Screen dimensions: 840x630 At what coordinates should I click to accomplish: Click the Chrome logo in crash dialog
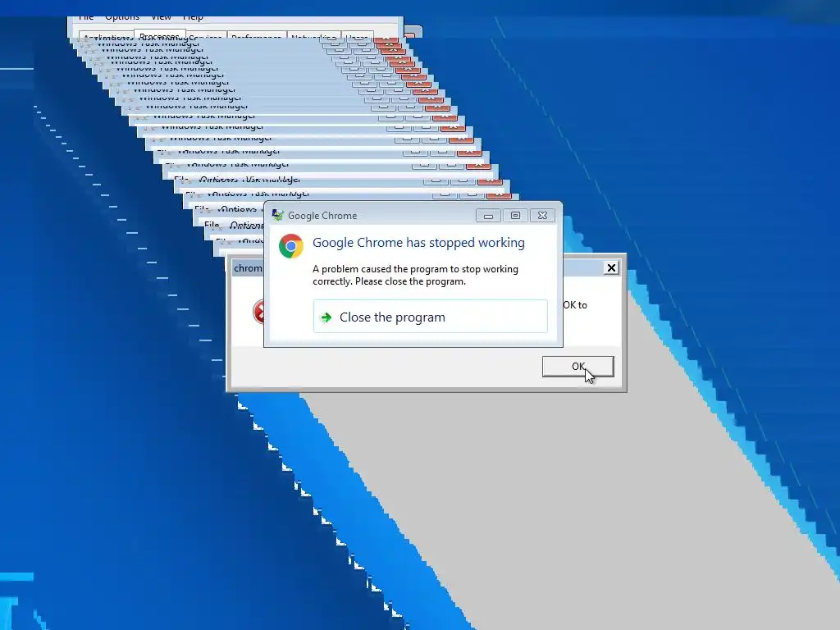point(291,246)
